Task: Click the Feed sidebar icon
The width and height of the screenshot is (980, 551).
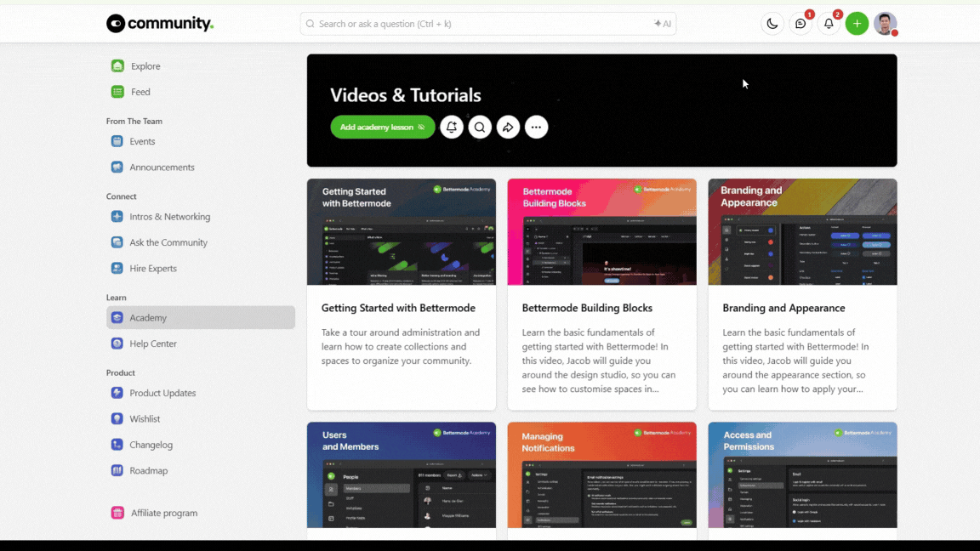Action: click(x=117, y=92)
